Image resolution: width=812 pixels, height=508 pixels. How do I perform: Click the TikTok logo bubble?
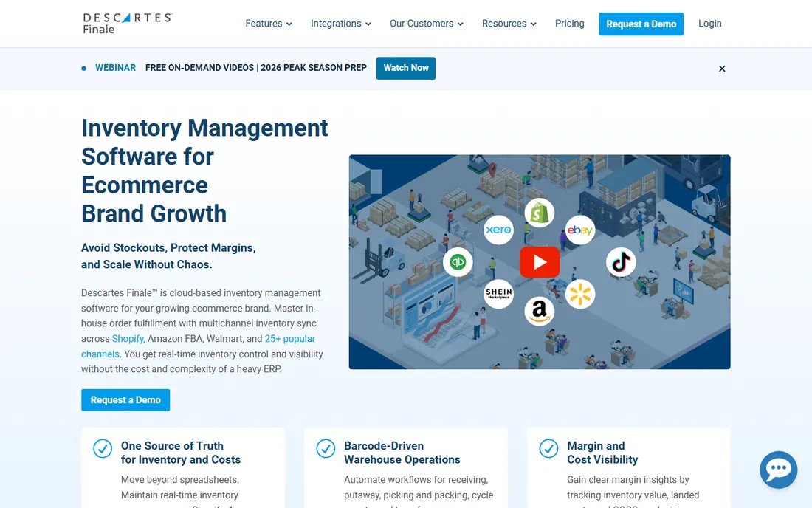point(621,262)
